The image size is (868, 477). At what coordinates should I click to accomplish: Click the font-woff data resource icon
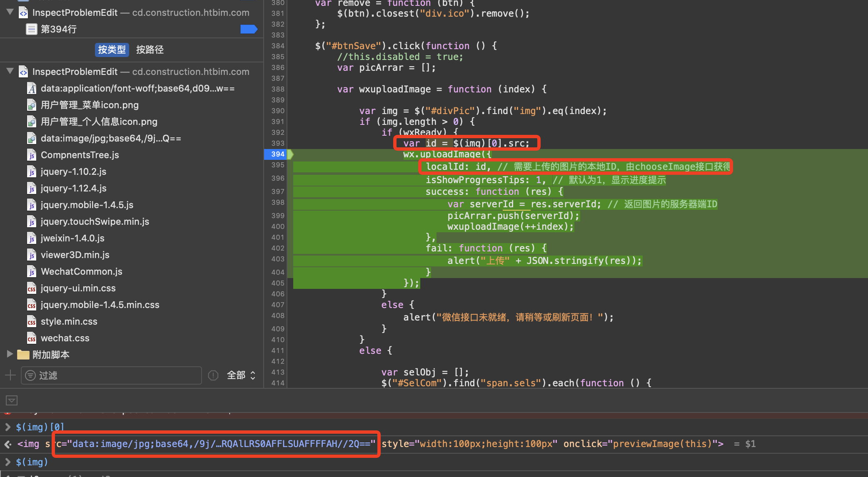pyautogui.click(x=32, y=89)
